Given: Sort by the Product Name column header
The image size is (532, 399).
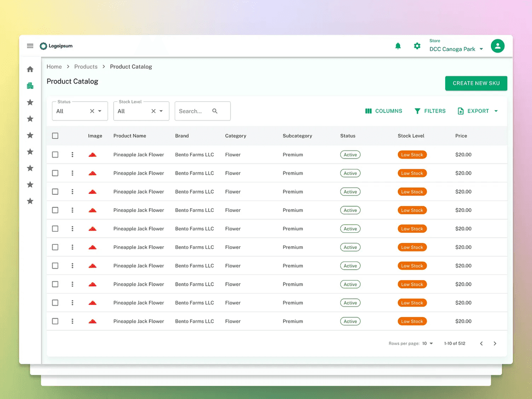Looking at the screenshot, I should (129, 136).
